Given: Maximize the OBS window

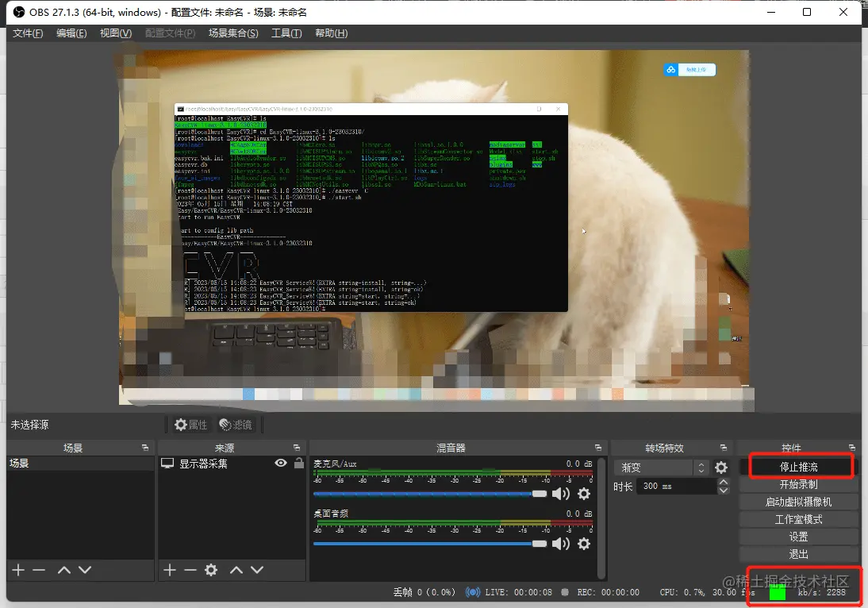Looking at the screenshot, I should pos(807,12).
